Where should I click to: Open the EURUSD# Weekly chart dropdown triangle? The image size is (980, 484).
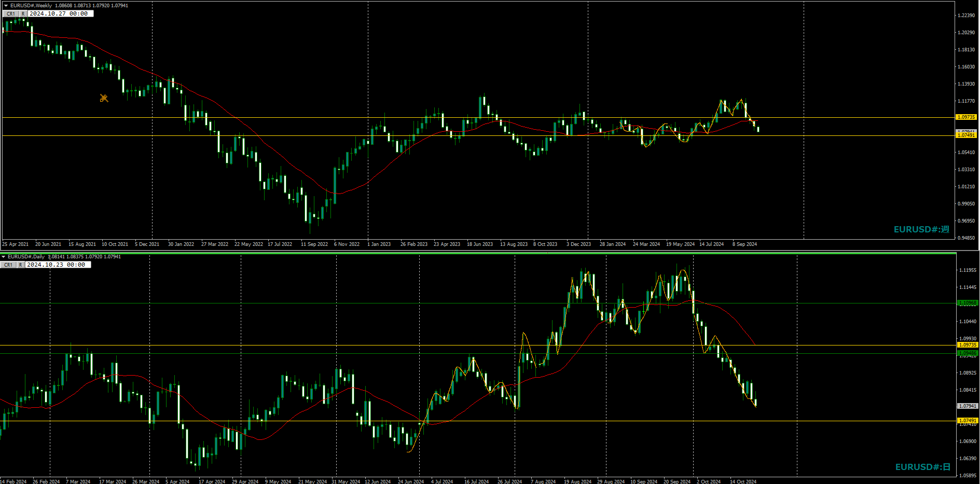pyautogui.click(x=6, y=6)
